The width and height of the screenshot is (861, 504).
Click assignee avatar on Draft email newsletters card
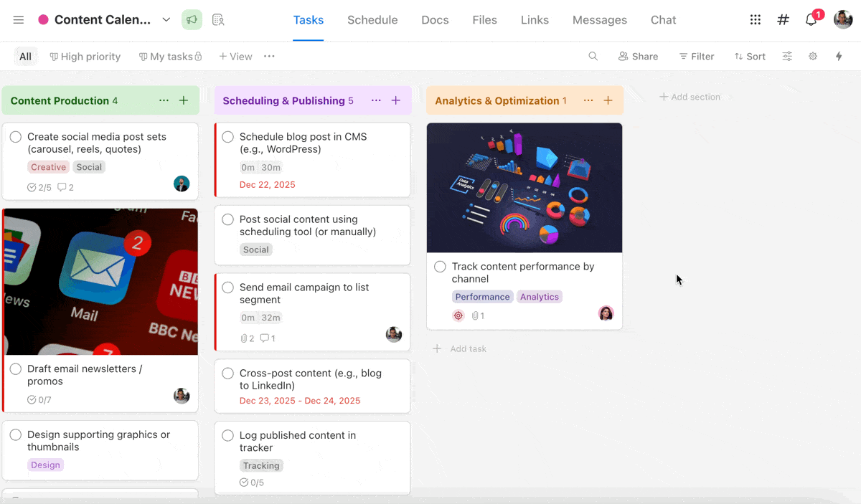182,396
